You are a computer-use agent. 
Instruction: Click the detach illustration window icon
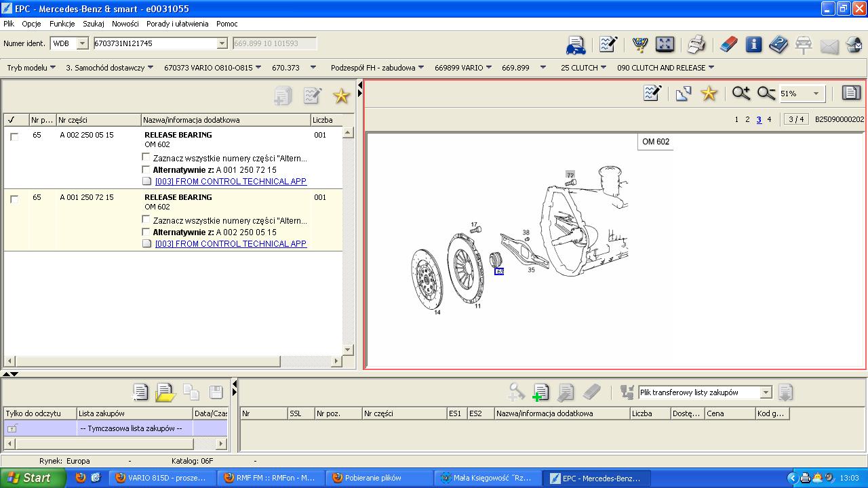pyautogui.click(x=683, y=94)
